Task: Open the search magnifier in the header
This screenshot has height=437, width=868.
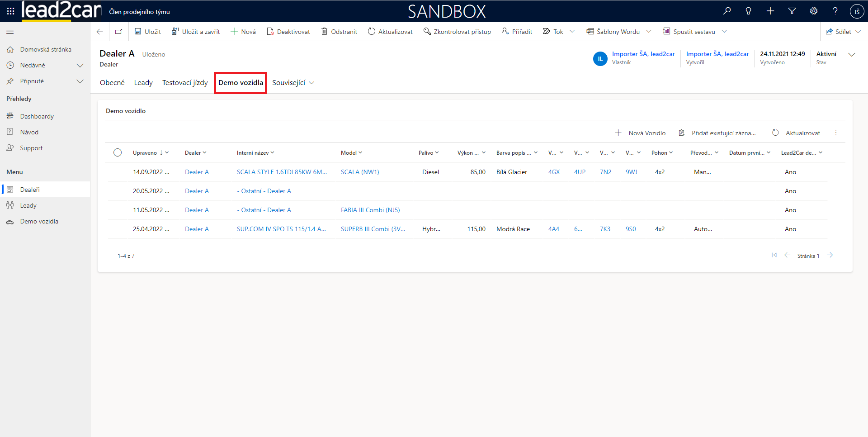Action: (727, 11)
